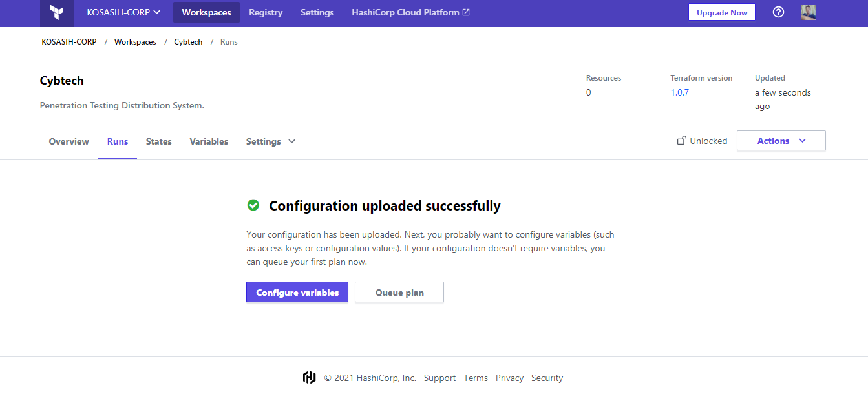
Task: Open the Support footer link
Action: [x=439, y=378]
